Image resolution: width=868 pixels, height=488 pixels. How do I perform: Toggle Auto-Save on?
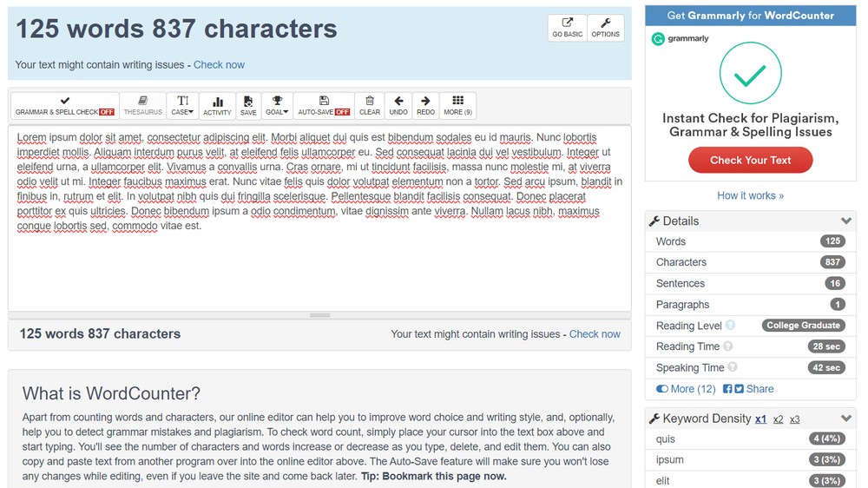click(324, 106)
